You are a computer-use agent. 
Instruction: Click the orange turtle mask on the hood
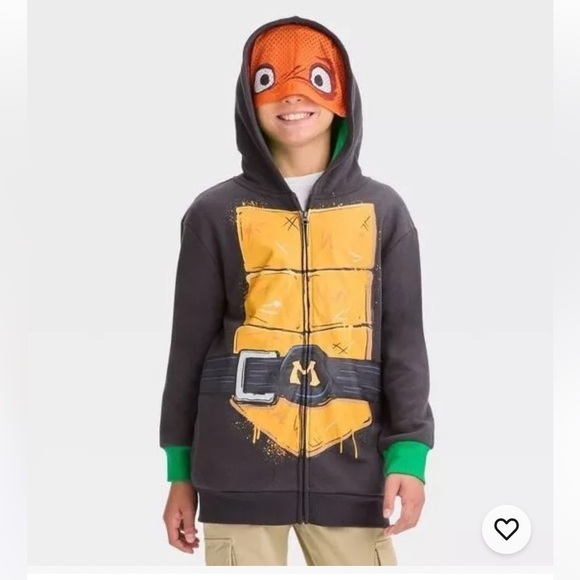(x=298, y=69)
